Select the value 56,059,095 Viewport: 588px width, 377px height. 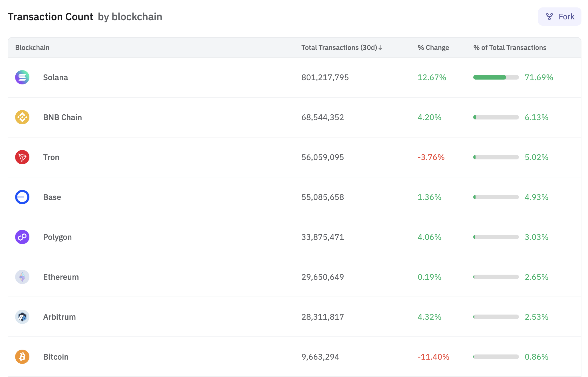[323, 157]
